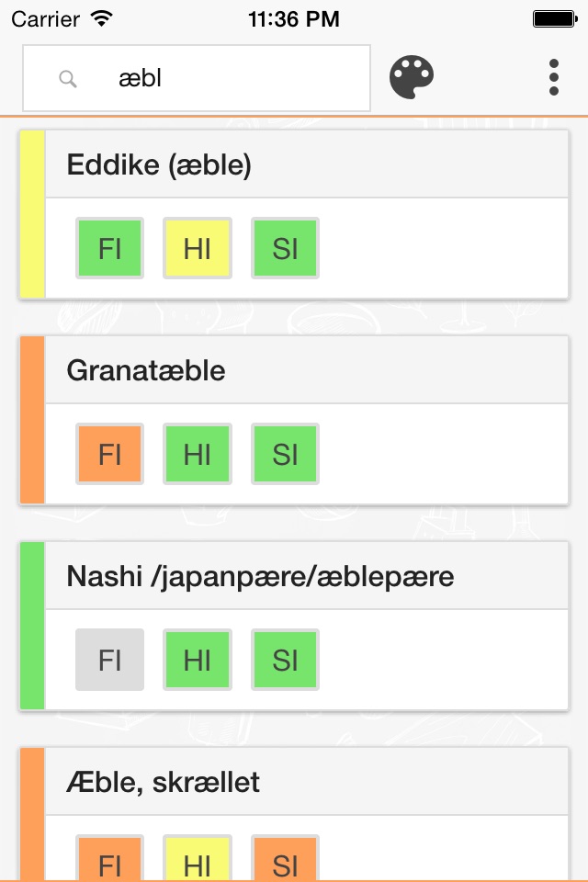Viewport: 588px width, 882px height.
Task: Open the Æble, skrællet entry title
Action: (x=164, y=783)
